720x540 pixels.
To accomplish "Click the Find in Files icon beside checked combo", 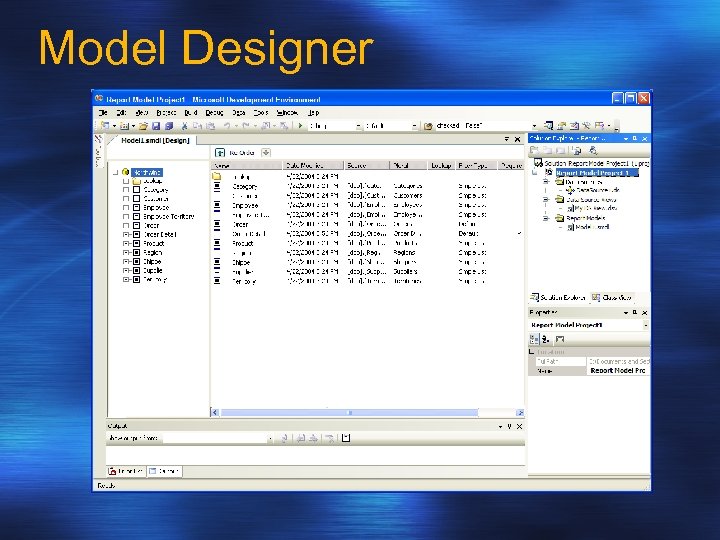I will click(428, 126).
